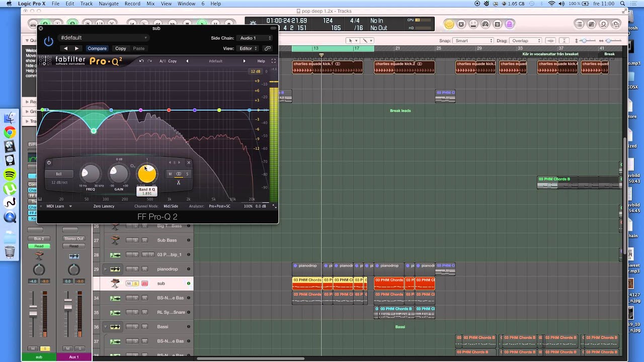Click the FabFilter undo arrow
This screenshot has height=362, width=644.
pyautogui.click(x=141, y=61)
